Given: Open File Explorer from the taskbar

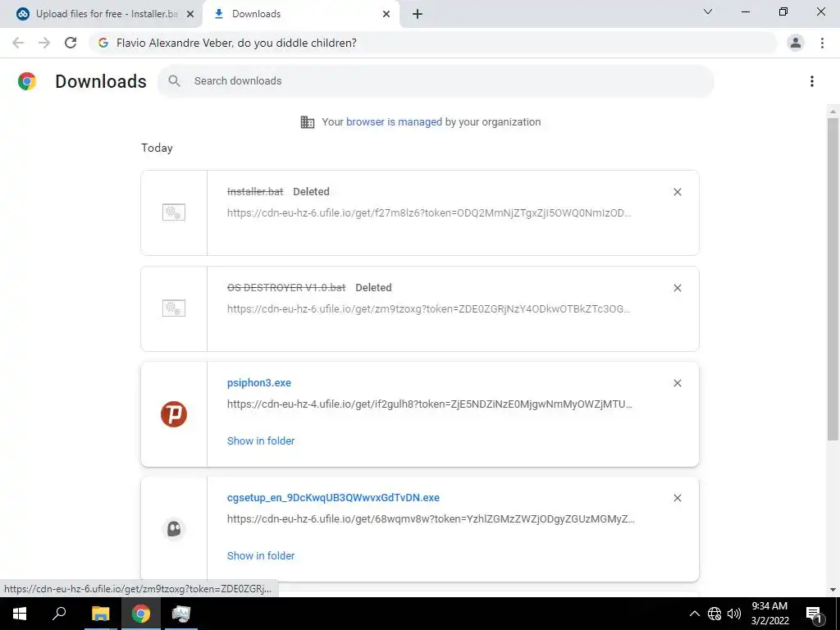Looking at the screenshot, I should coord(100,614).
